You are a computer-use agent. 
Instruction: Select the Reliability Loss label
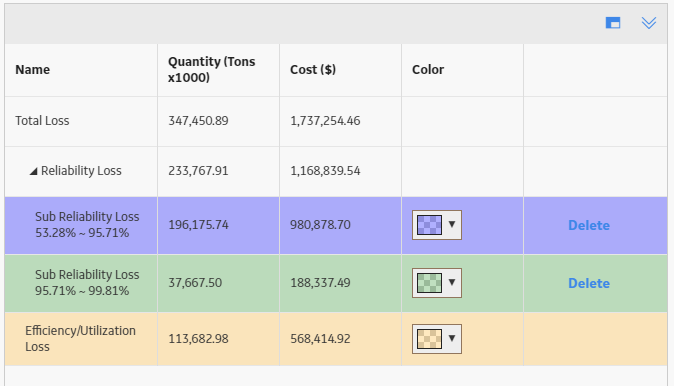click(x=81, y=171)
